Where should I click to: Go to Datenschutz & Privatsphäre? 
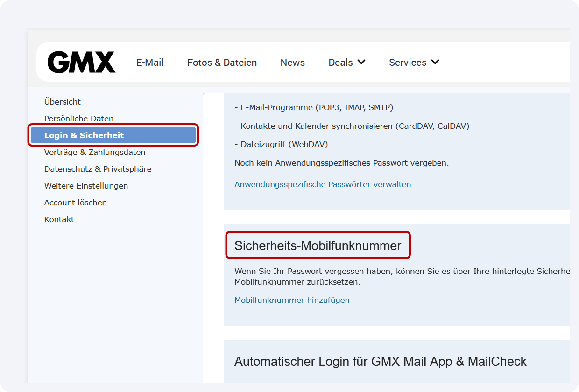click(98, 169)
